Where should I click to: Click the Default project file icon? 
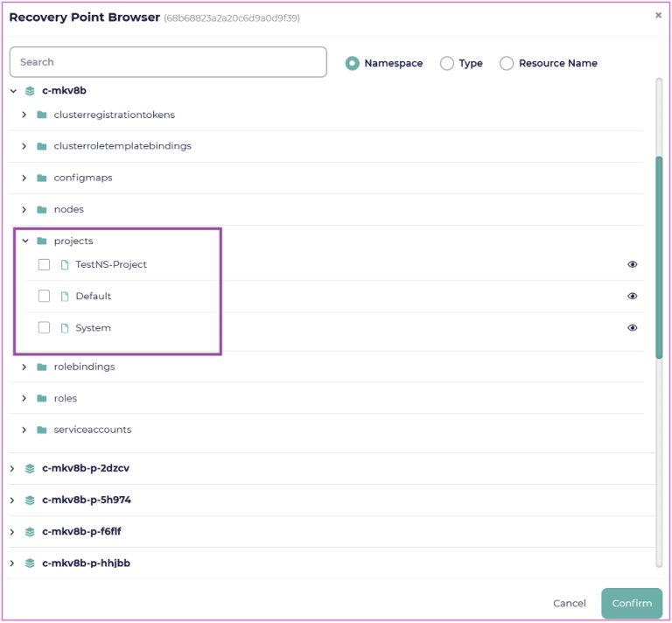click(x=65, y=296)
